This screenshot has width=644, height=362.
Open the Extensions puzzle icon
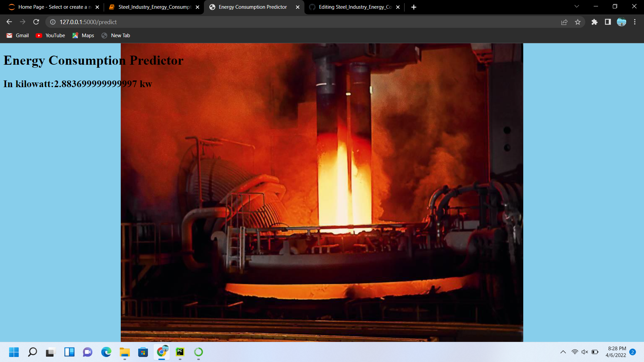[594, 22]
